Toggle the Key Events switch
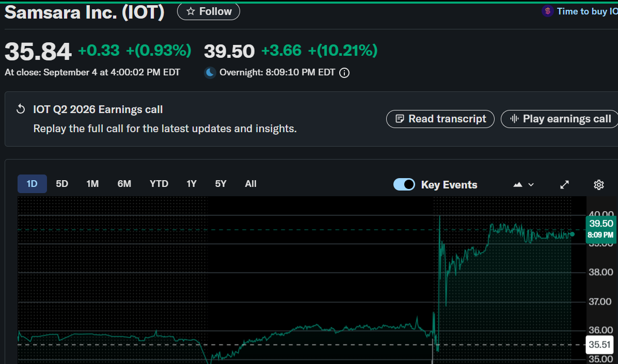 point(404,184)
